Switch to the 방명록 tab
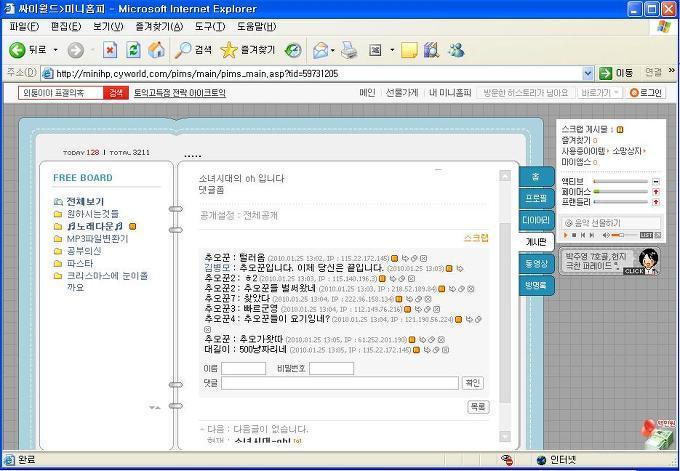The image size is (680, 471). [x=536, y=285]
